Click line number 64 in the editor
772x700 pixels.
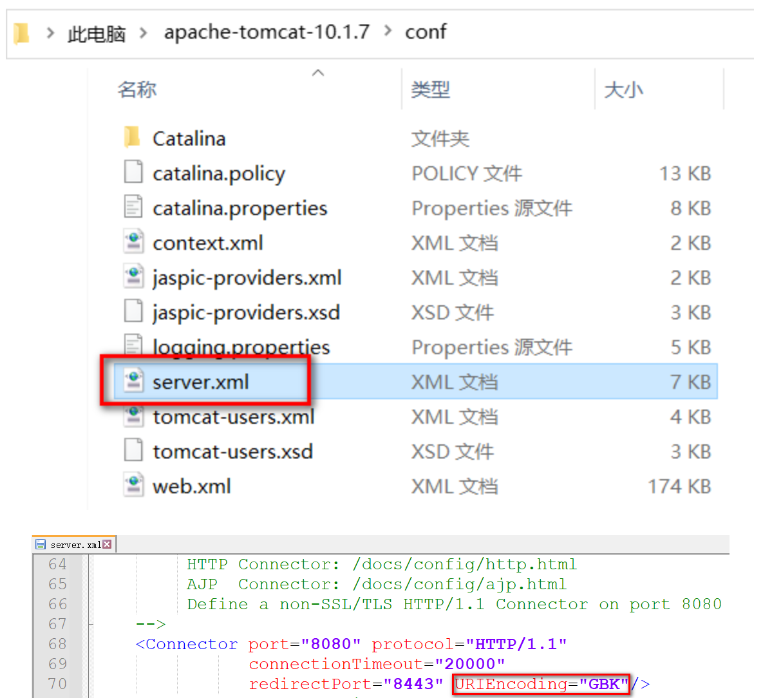(x=57, y=564)
